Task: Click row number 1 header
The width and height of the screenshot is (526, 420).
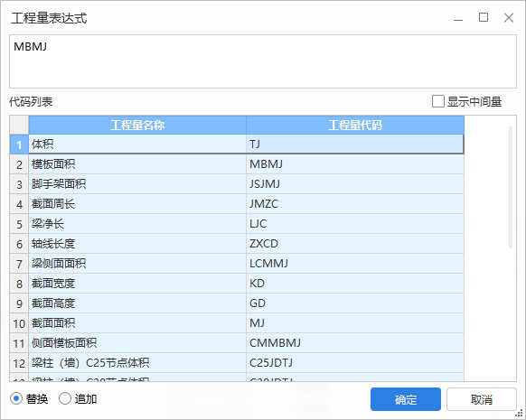Action: coord(19,145)
